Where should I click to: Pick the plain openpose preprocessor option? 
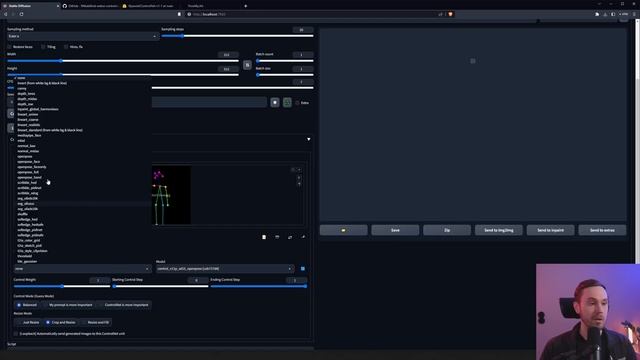pos(25,156)
